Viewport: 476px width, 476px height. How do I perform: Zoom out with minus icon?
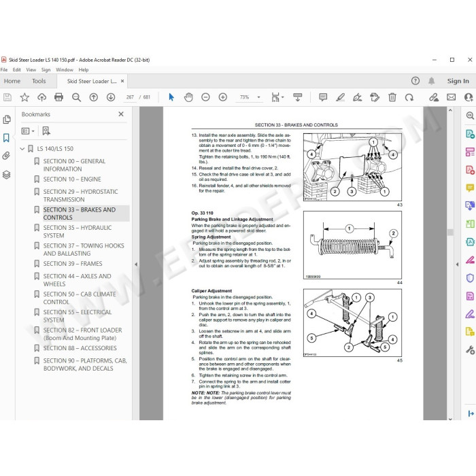point(205,97)
